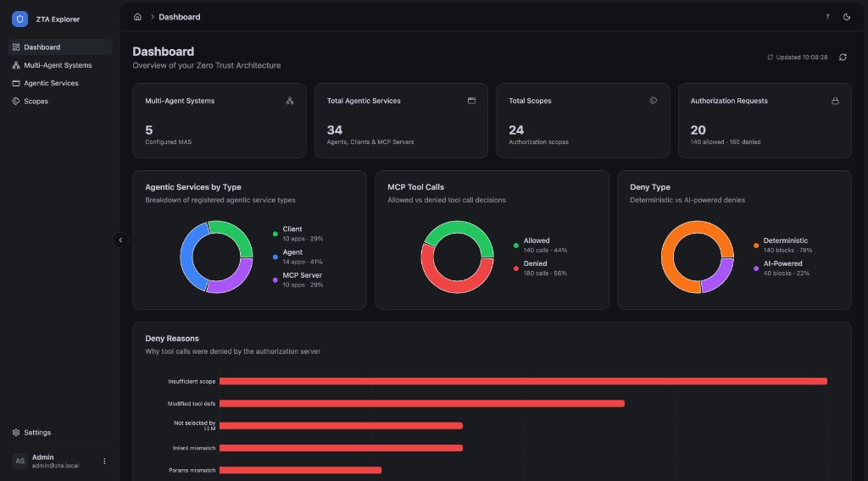Click the AI-Powered legend purple dot
Viewport: 868px width, 481px height.
click(756, 268)
